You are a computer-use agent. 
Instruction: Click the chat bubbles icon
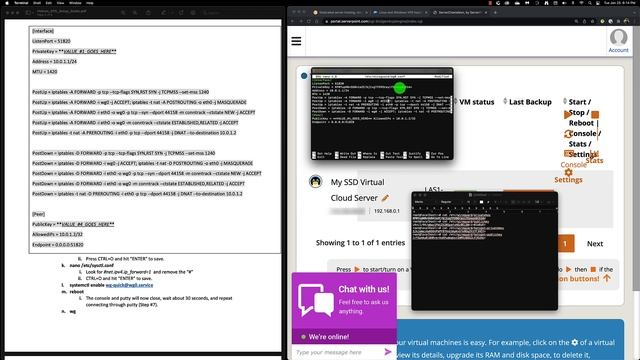point(315,300)
